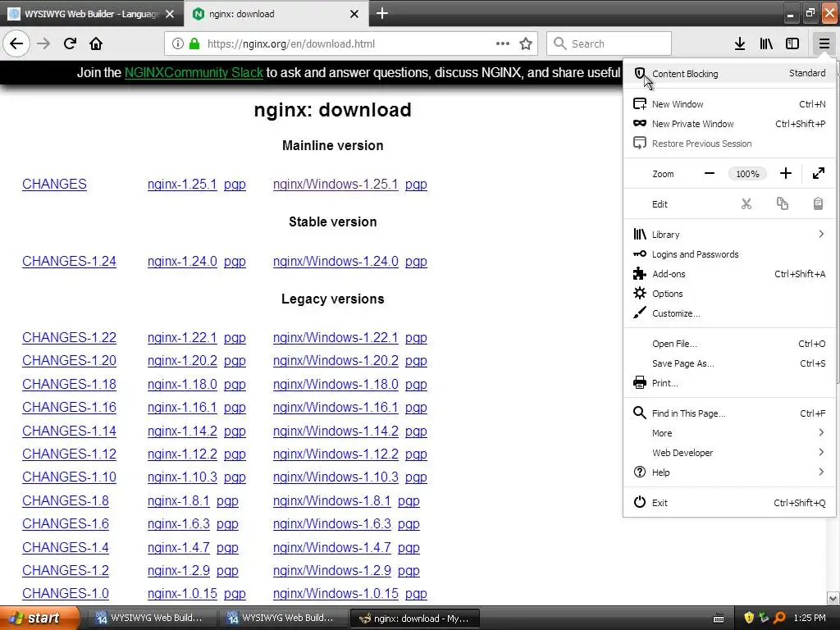Go back with the back arrow button
This screenshot has height=630, width=840.
(x=16, y=43)
